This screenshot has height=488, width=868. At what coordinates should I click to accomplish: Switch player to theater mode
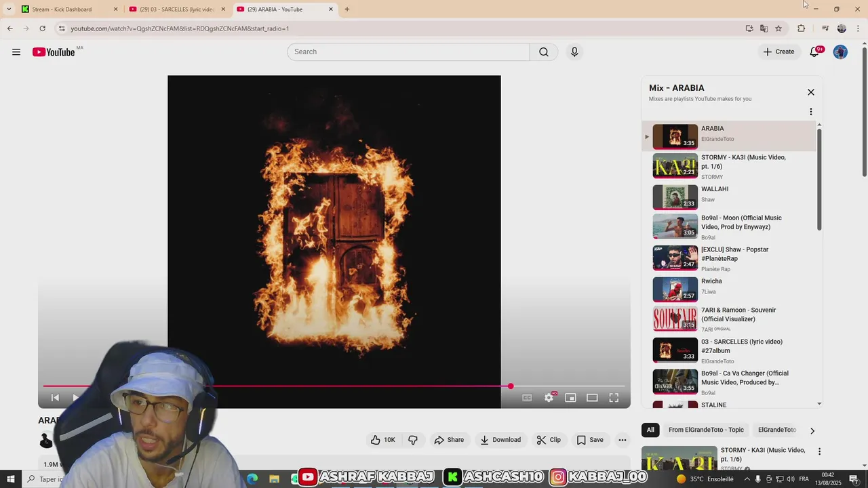pyautogui.click(x=592, y=398)
